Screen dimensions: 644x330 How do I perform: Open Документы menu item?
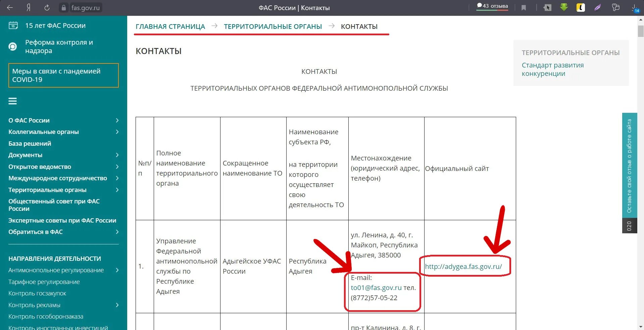tap(26, 155)
